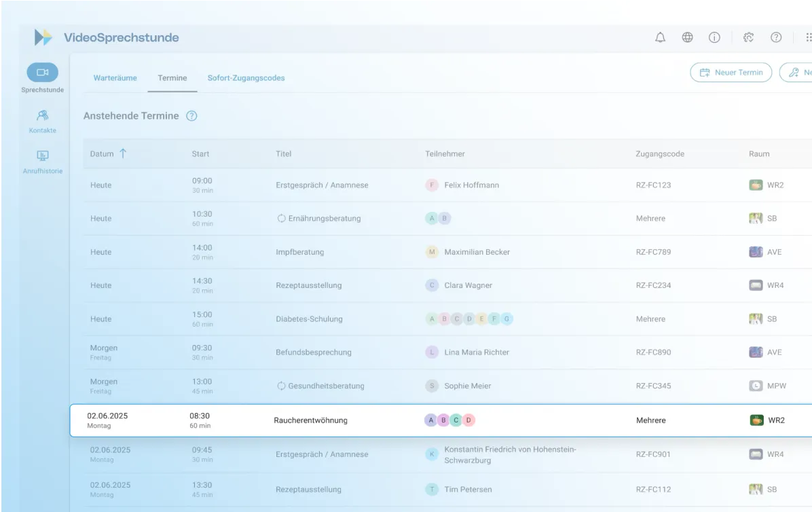This screenshot has height=512, width=812.
Task: Click the VideoSprechstunde logo icon
Action: [43, 37]
